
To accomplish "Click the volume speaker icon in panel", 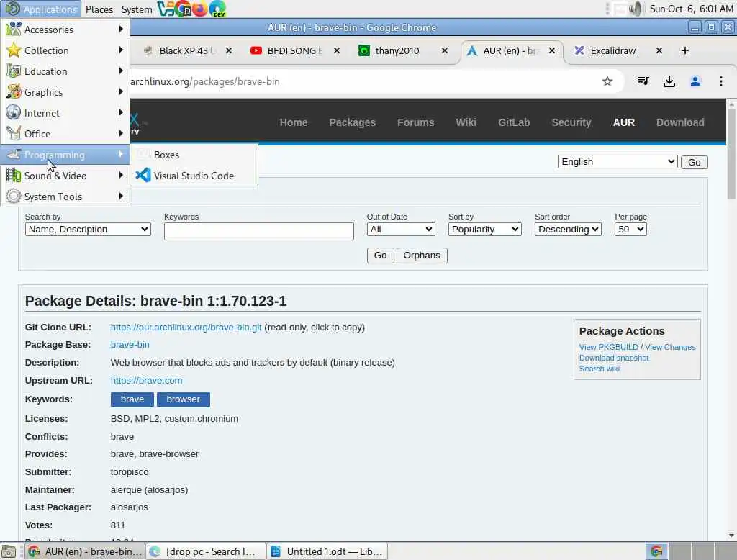I will [635, 9].
